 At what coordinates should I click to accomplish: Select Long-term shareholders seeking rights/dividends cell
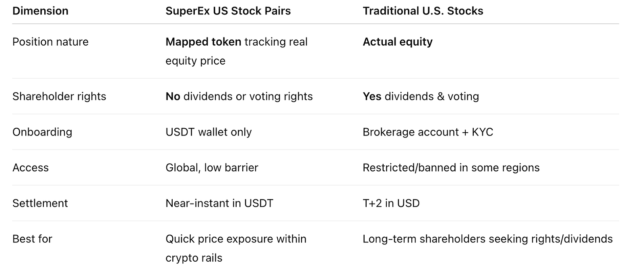coord(488,239)
